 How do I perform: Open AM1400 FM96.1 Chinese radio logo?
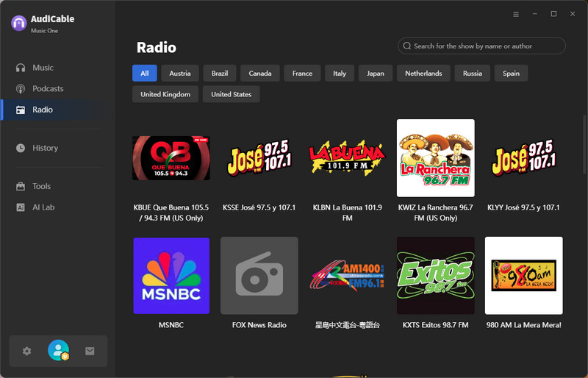347,276
